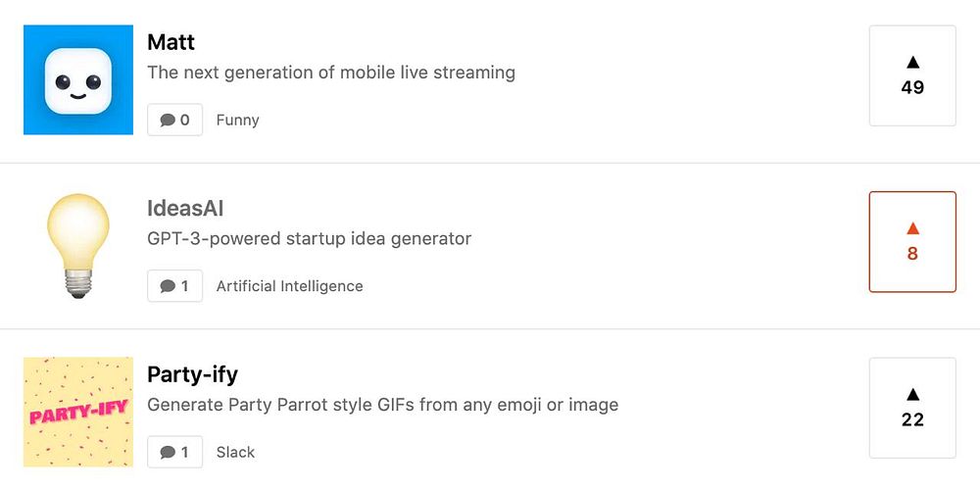Upvote Party-ify with 22 votes

[x=912, y=409]
